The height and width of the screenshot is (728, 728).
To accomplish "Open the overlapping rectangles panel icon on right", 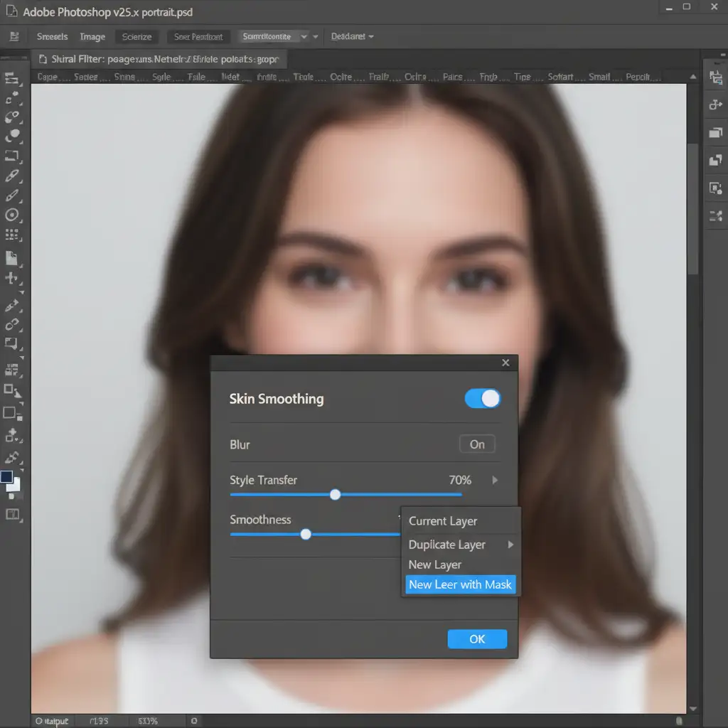I will tap(715, 133).
